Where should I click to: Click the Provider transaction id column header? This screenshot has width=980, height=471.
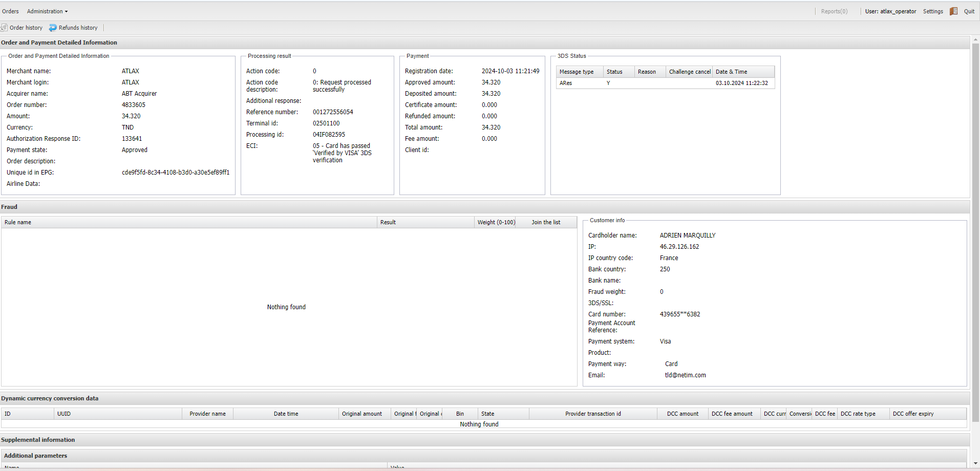tap(593, 414)
